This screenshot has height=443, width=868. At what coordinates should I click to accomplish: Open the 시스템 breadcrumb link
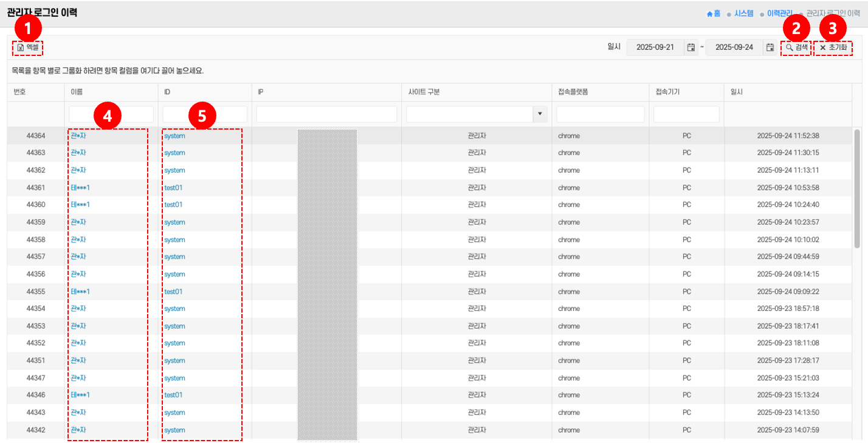click(743, 13)
